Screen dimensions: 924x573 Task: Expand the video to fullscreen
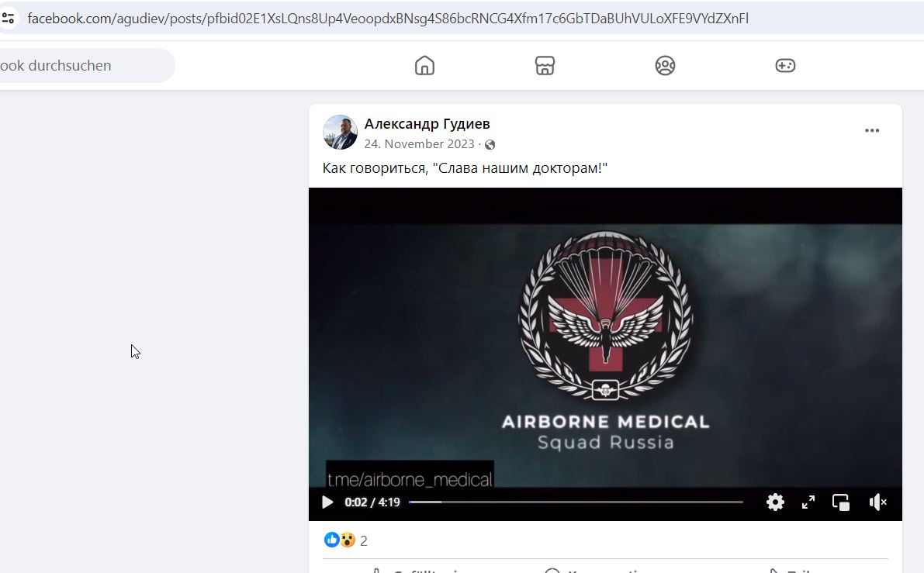point(808,502)
